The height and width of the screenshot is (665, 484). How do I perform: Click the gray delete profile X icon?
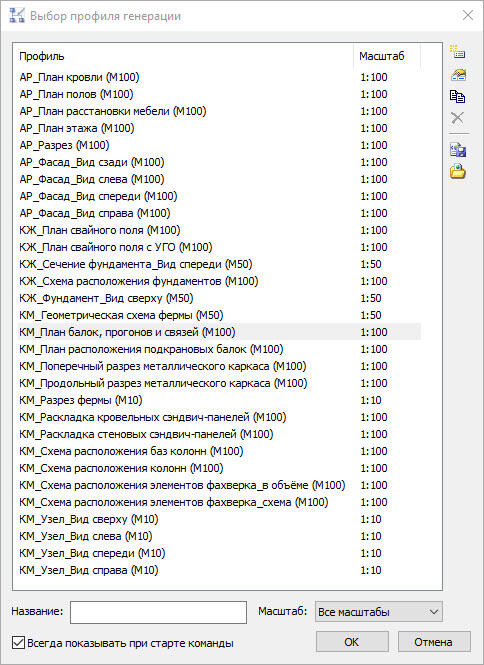coord(458,118)
